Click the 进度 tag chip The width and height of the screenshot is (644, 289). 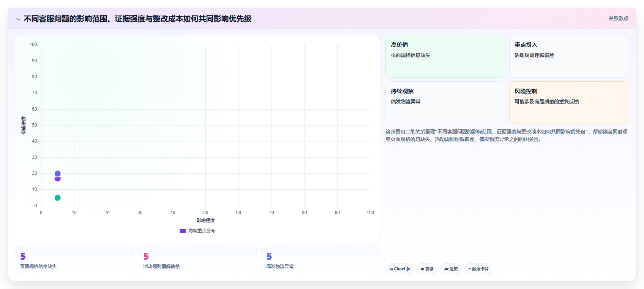pyautogui.click(x=451, y=269)
